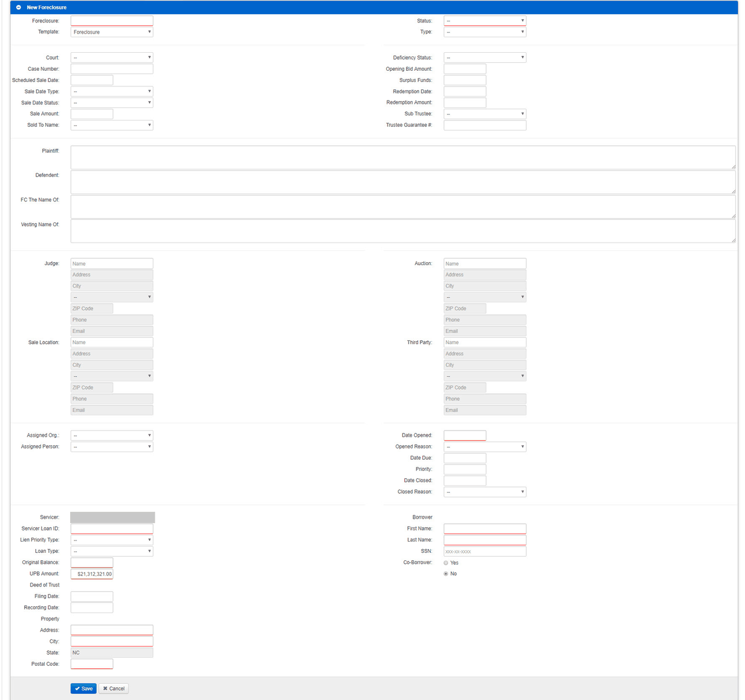Click the New Foreclosure header title
The image size is (745, 700).
[x=47, y=7]
